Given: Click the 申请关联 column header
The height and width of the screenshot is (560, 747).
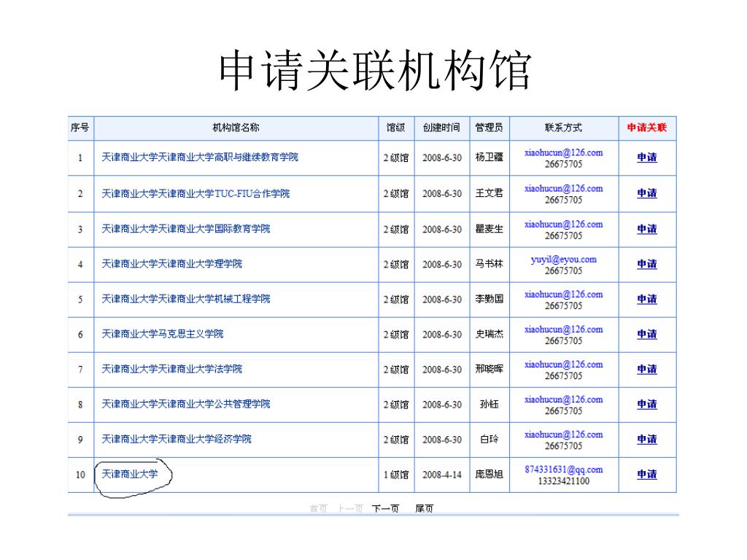Looking at the screenshot, I should pyautogui.click(x=647, y=128).
